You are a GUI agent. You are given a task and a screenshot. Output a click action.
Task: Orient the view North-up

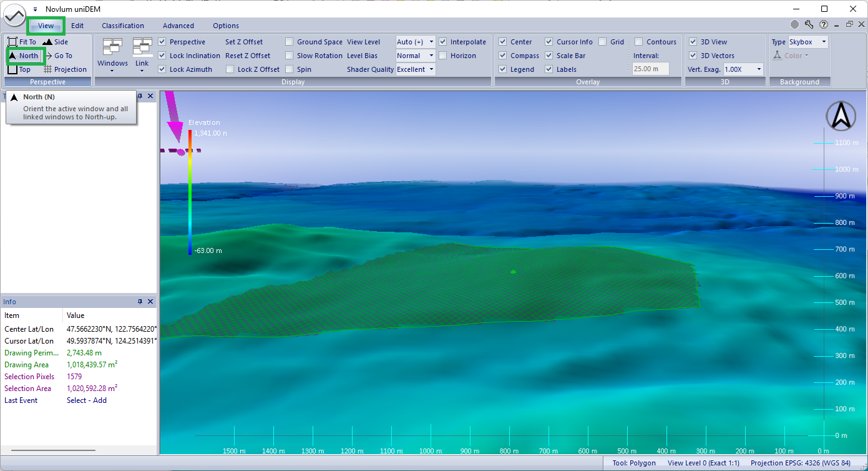[24, 56]
